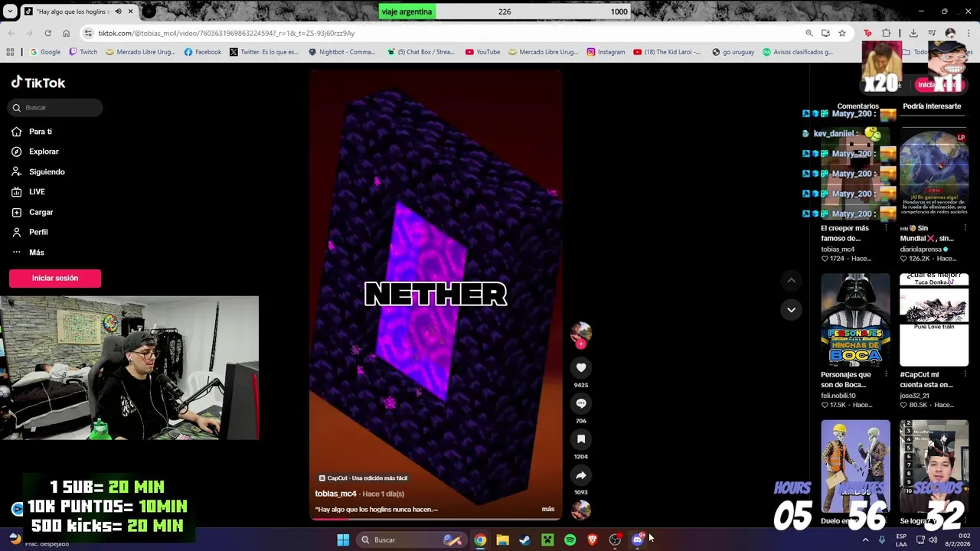Show hidden system tray icons
Image resolution: width=980 pixels, height=551 pixels.
tap(866, 540)
